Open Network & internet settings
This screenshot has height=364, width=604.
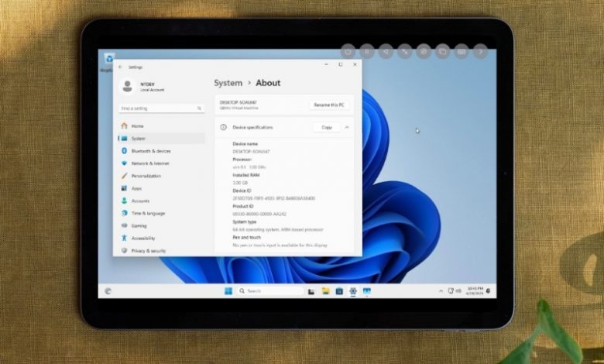161,163
